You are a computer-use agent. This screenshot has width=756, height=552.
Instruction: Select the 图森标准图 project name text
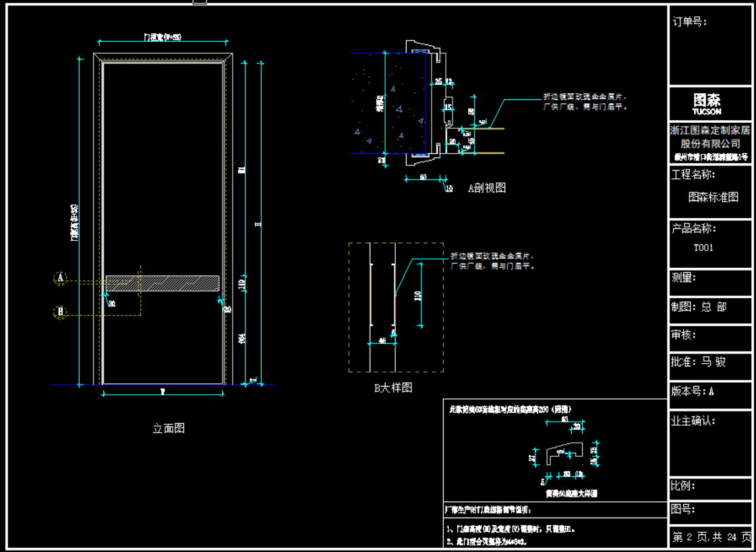[713, 197]
